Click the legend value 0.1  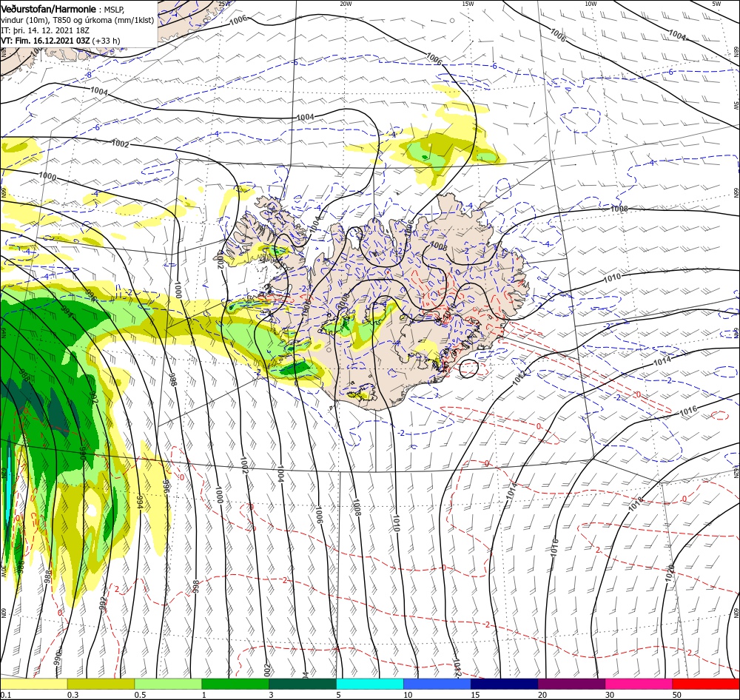5,696
